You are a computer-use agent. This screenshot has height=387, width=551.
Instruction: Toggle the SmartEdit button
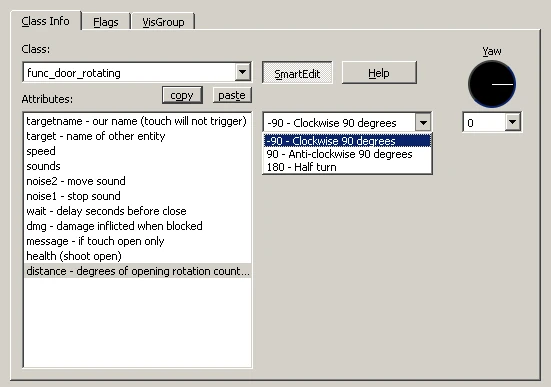(x=297, y=73)
